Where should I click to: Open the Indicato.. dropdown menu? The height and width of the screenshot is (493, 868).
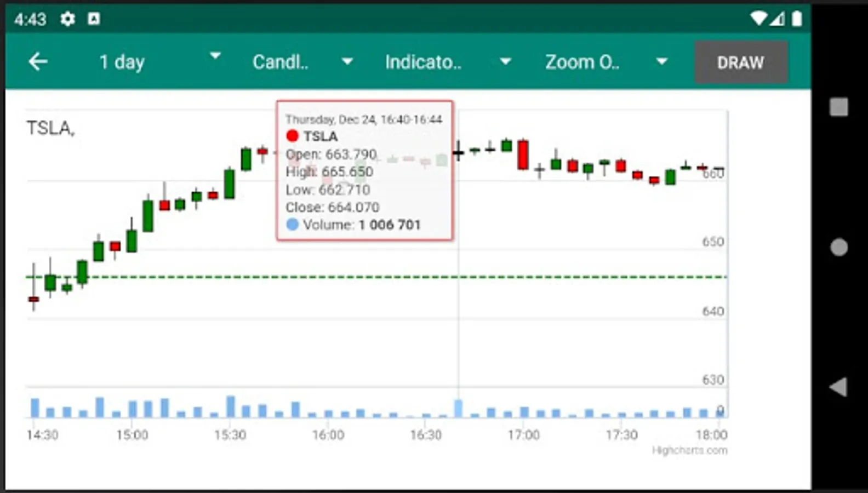(447, 62)
